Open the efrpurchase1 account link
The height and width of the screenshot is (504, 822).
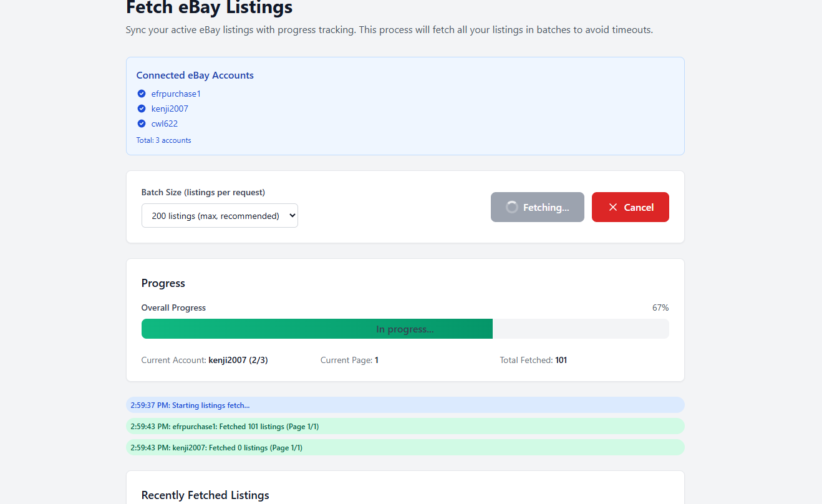176,94
